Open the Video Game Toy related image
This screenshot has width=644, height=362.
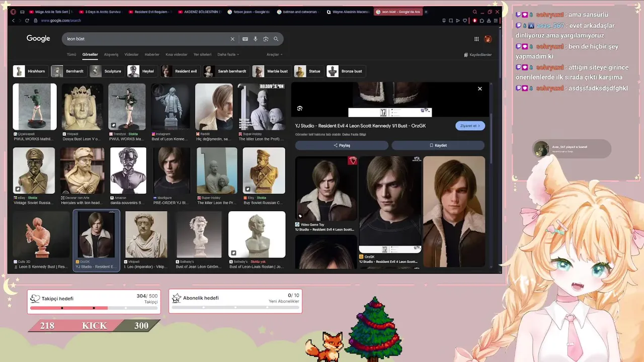[x=326, y=189]
